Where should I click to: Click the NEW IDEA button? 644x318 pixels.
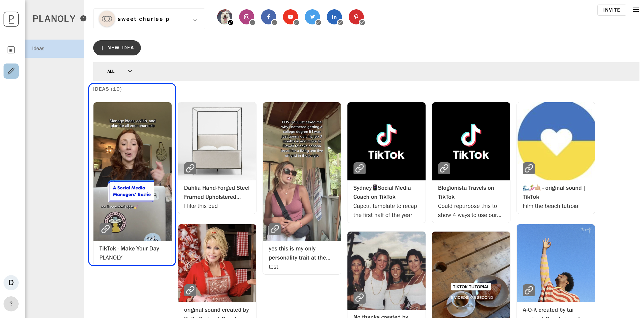point(117,48)
